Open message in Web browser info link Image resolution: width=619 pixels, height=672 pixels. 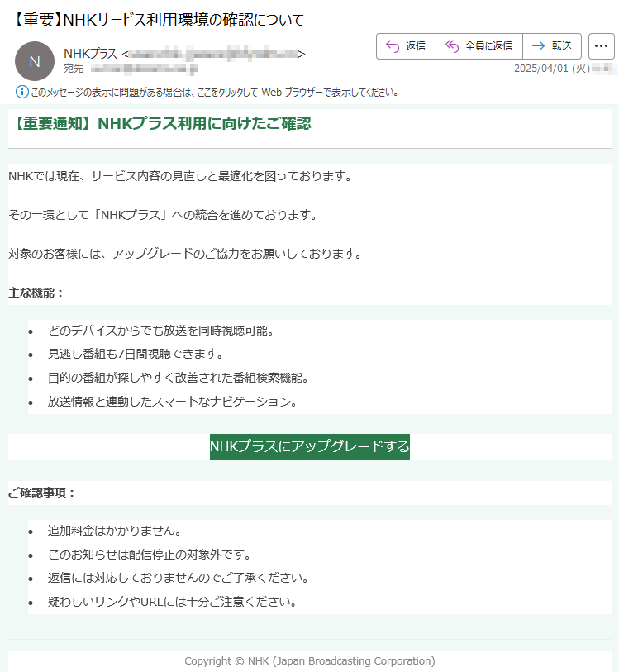[214, 92]
